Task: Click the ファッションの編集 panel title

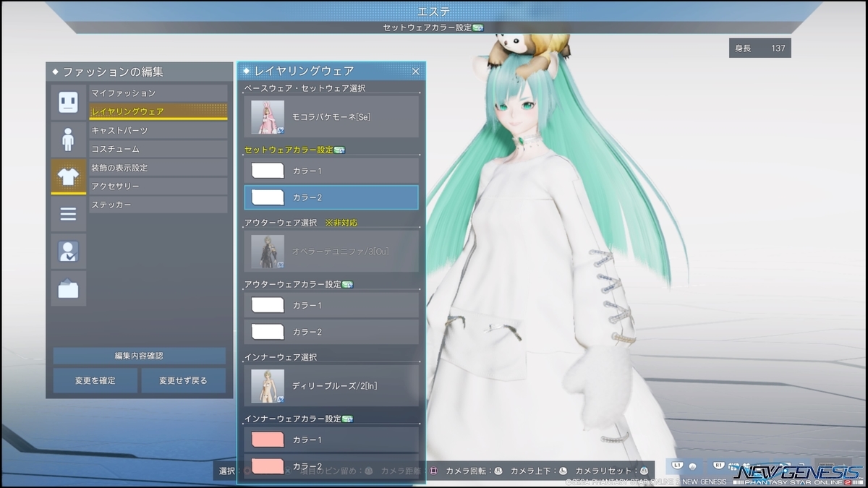Action: click(113, 72)
